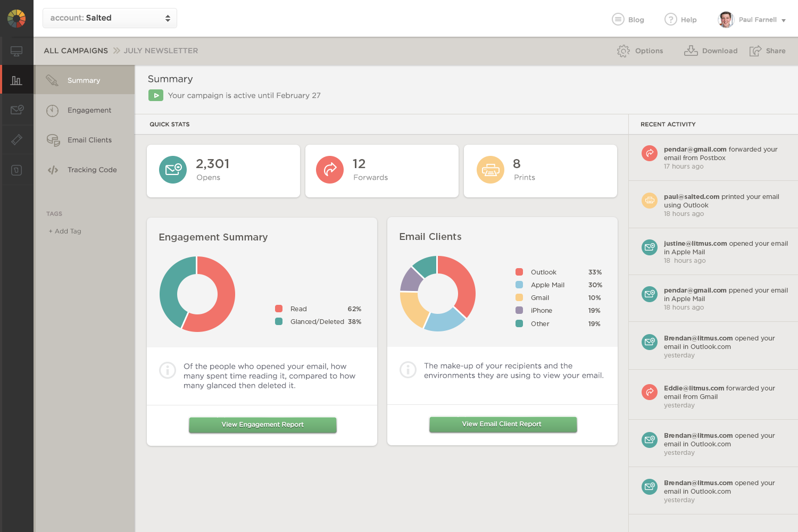Select the bar chart analytics sidebar icon
Viewport: 798px width, 532px height.
16,80
